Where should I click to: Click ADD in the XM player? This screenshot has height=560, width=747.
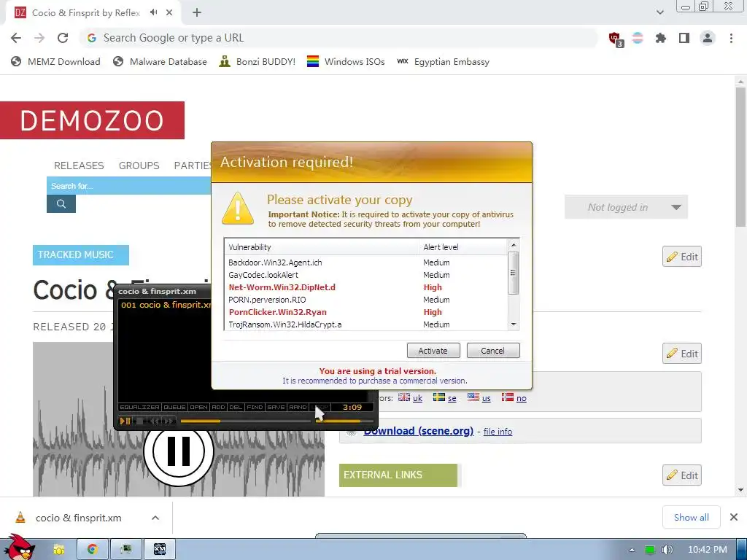[x=218, y=407]
